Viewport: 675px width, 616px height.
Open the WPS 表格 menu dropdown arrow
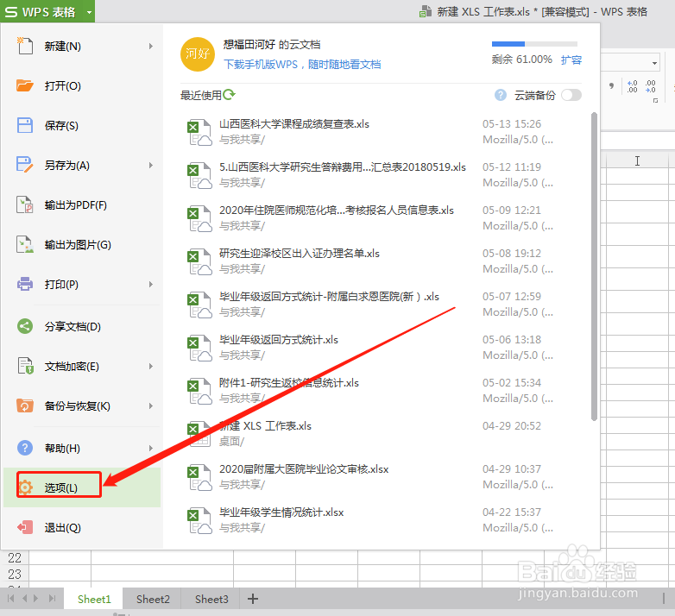[89, 12]
